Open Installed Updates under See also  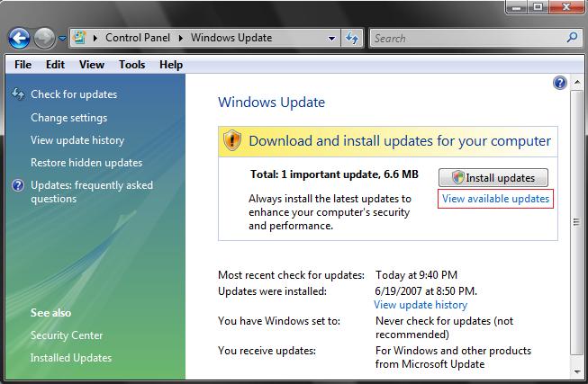pos(71,358)
